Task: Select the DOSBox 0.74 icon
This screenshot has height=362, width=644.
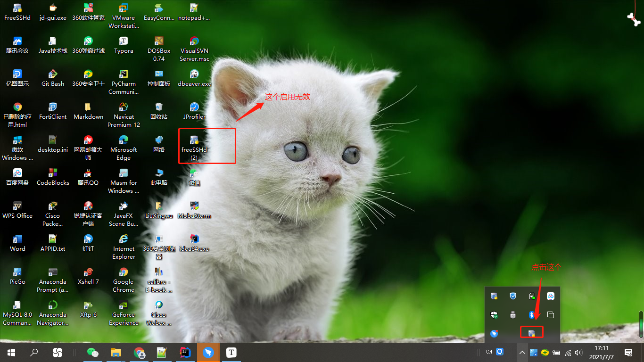Action: tap(159, 49)
